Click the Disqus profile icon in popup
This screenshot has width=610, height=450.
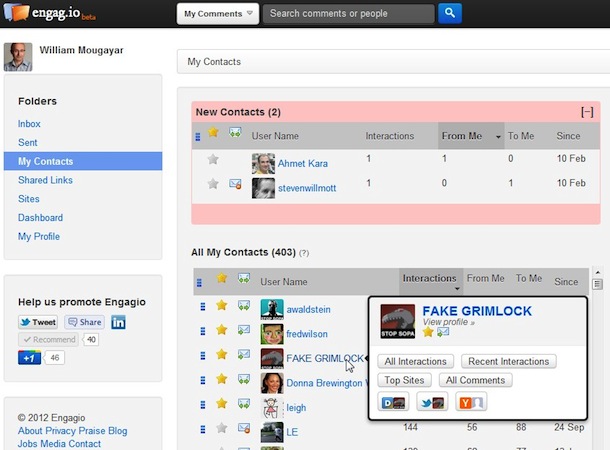pos(393,402)
